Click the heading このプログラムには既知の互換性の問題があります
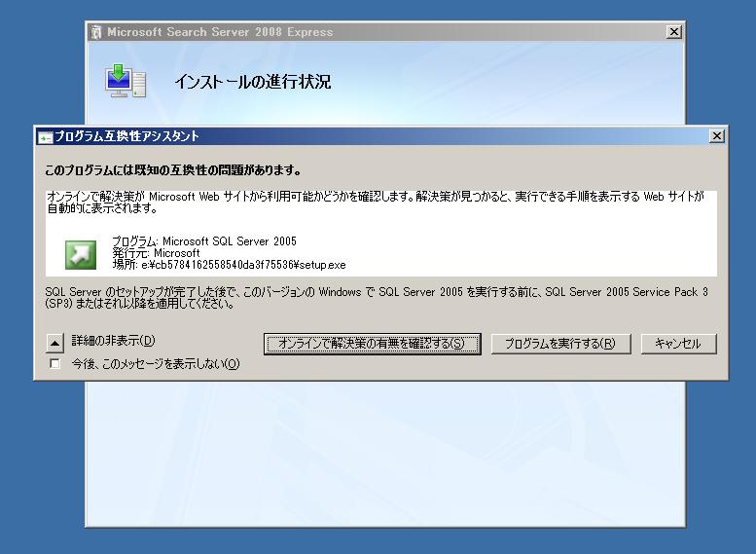 (172, 170)
